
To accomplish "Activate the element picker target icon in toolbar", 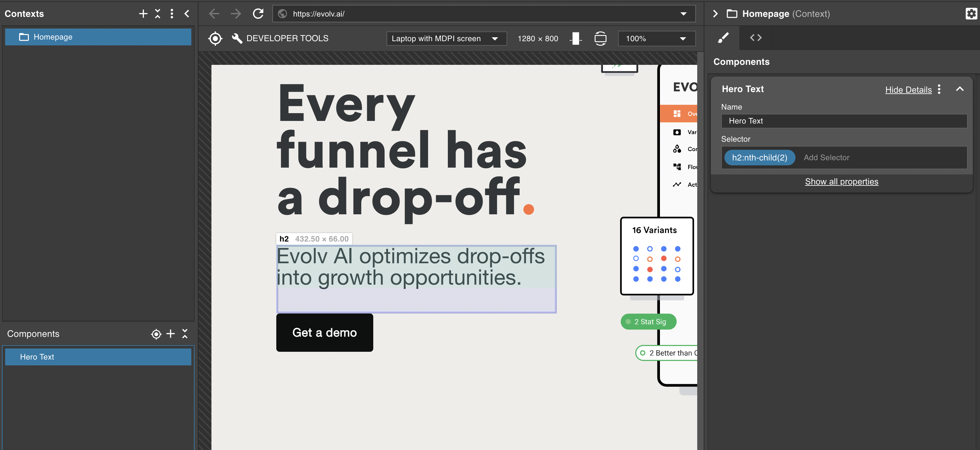I will click(x=215, y=39).
